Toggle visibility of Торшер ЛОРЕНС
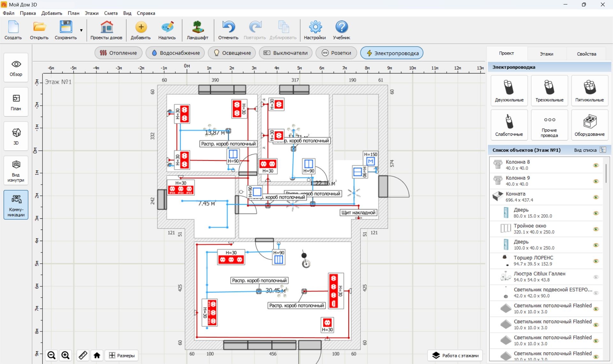This screenshot has height=364, width=613. [596, 261]
